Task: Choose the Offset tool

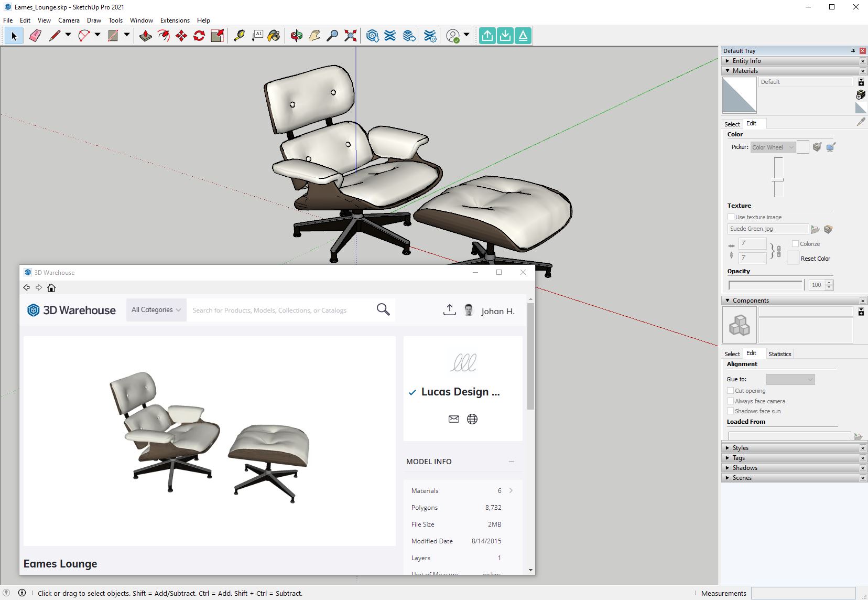Action: (164, 36)
